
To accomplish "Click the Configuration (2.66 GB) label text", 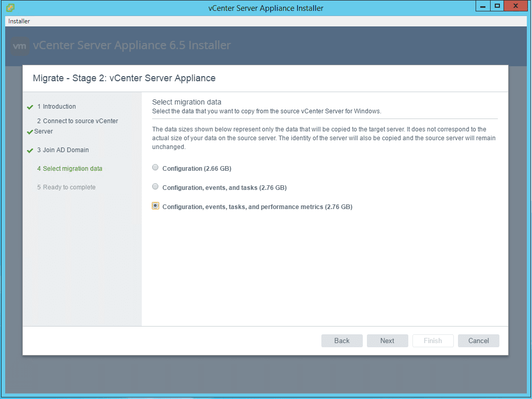I will pos(197,169).
